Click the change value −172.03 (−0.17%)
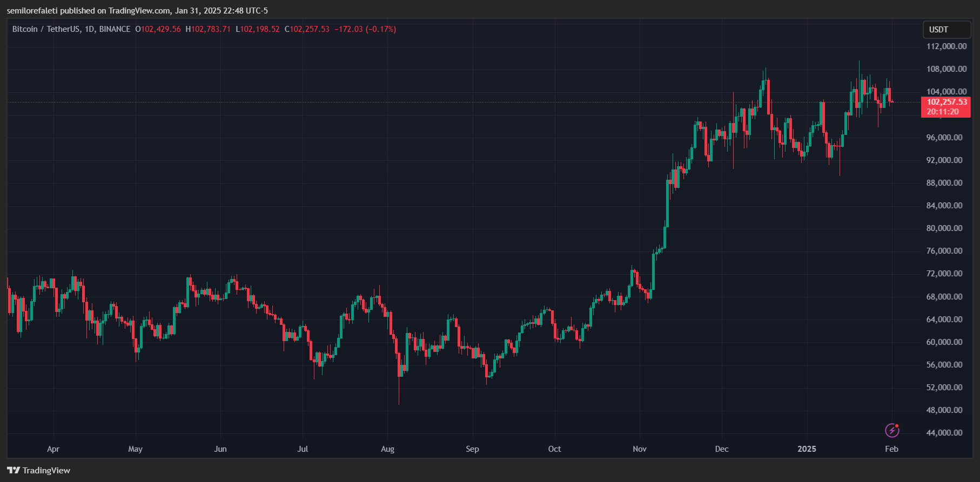Viewport: 980px width, 482px height. [365, 29]
